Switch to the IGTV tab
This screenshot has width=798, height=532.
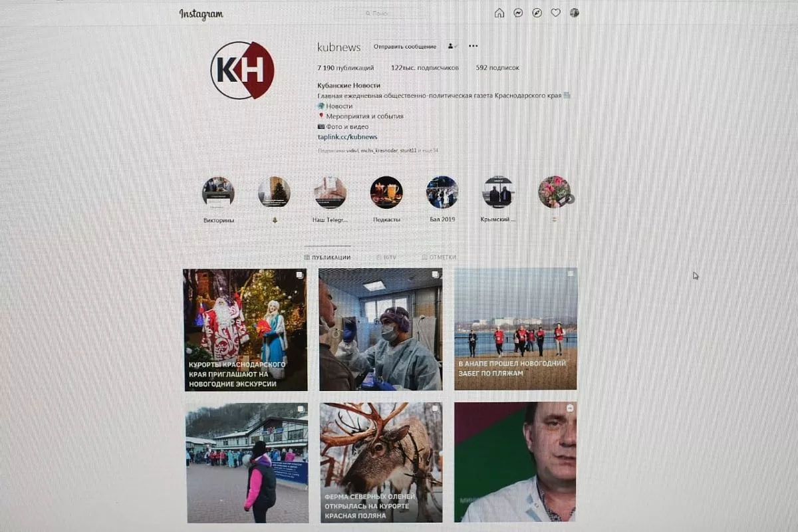pos(386,257)
